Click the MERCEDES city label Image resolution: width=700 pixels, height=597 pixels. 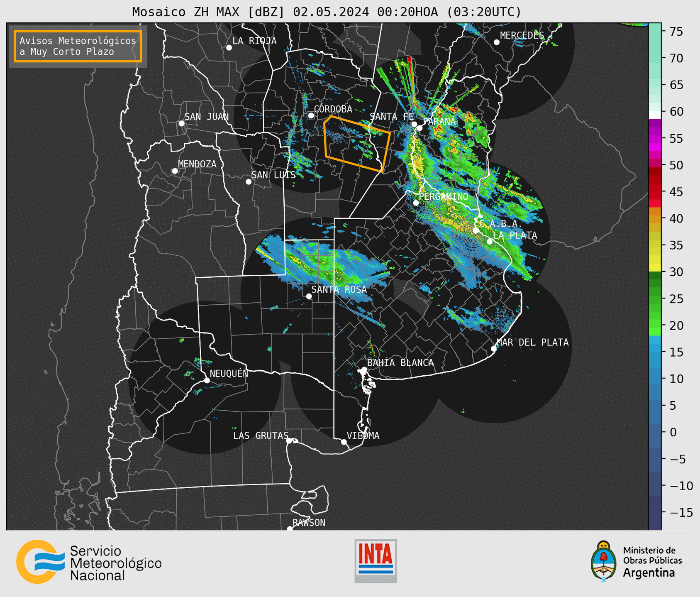pos(522,35)
